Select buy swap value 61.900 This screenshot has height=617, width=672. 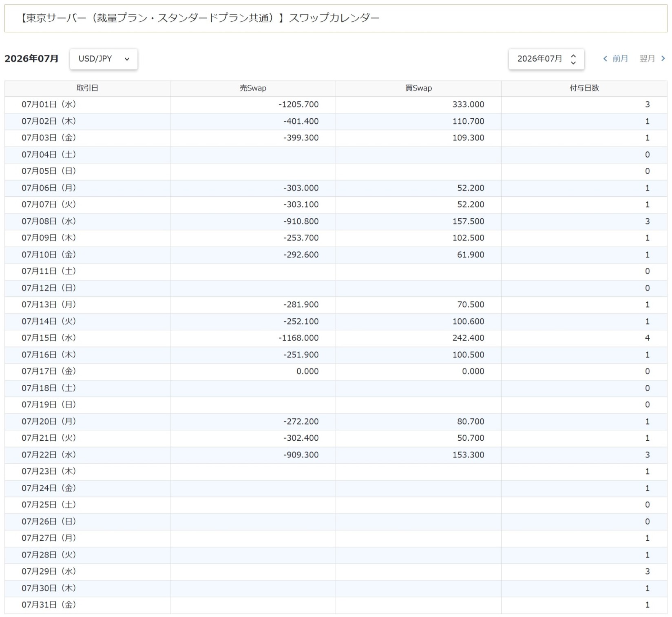pos(471,255)
